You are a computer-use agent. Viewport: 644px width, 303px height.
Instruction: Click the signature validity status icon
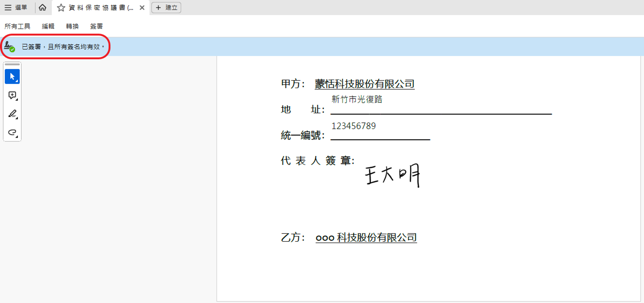10,47
